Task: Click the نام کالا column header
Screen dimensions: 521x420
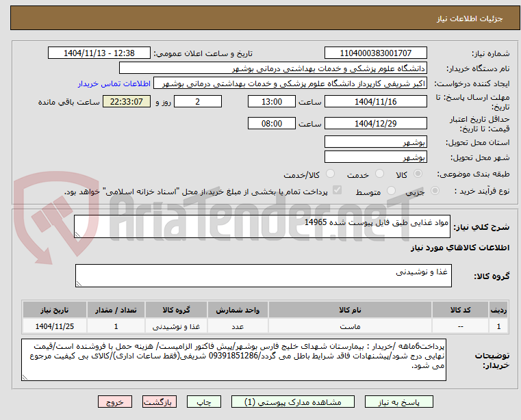Action: point(350,310)
